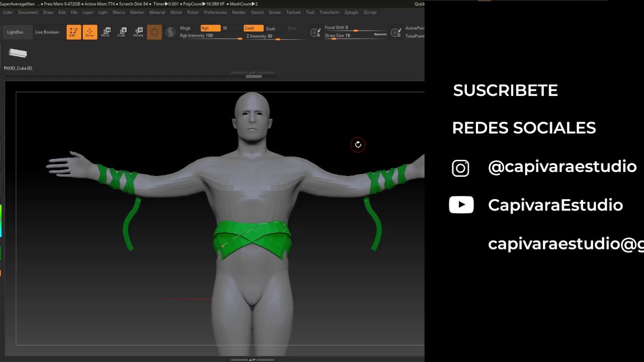Adjust the Rgb Intensity slider
Image resolution: width=644 pixels, height=362 pixels.
(211, 36)
